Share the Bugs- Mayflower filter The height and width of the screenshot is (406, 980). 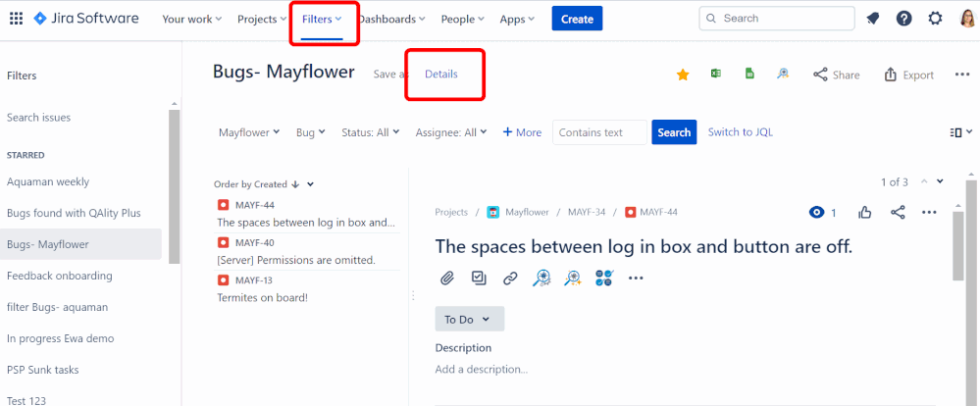coord(836,75)
